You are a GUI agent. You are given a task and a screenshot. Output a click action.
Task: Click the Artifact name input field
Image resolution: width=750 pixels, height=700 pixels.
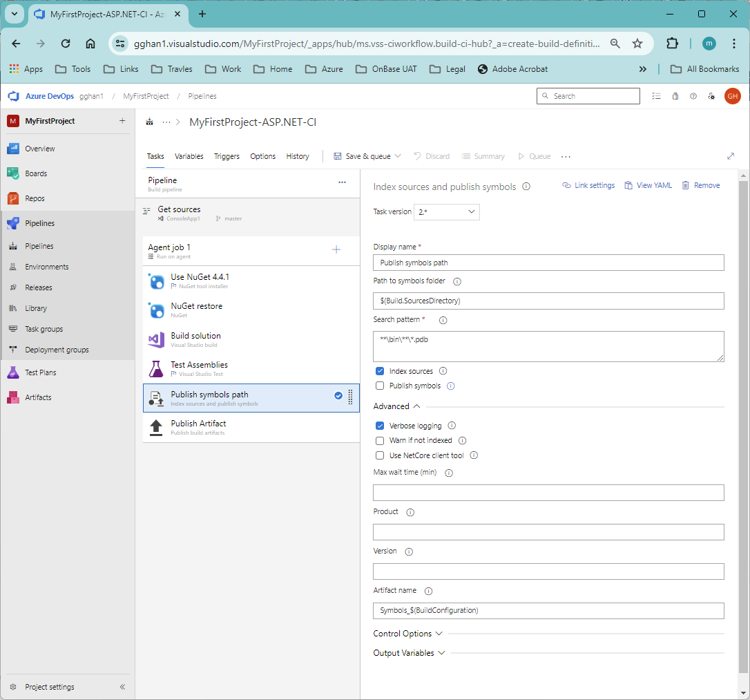tap(548, 611)
